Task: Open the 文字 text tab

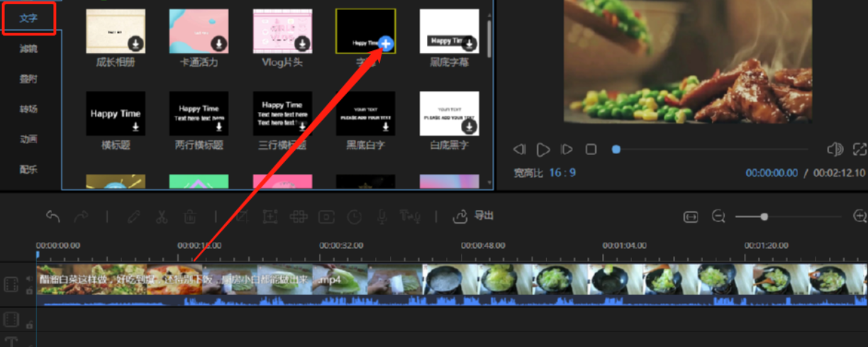Action: pos(28,18)
